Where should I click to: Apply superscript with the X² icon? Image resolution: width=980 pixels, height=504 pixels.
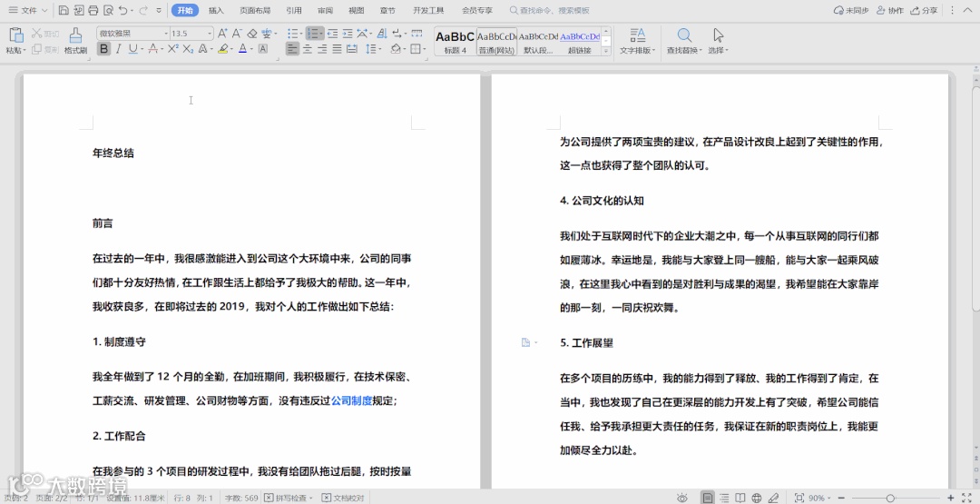[173, 49]
